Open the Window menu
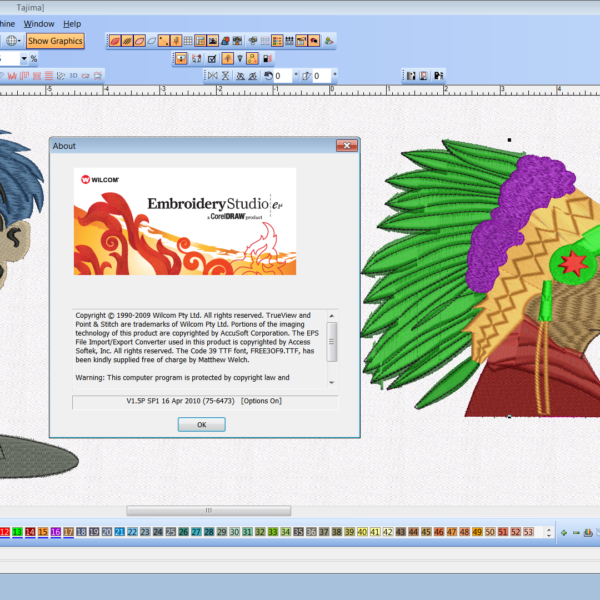 [x=39, y=23]
